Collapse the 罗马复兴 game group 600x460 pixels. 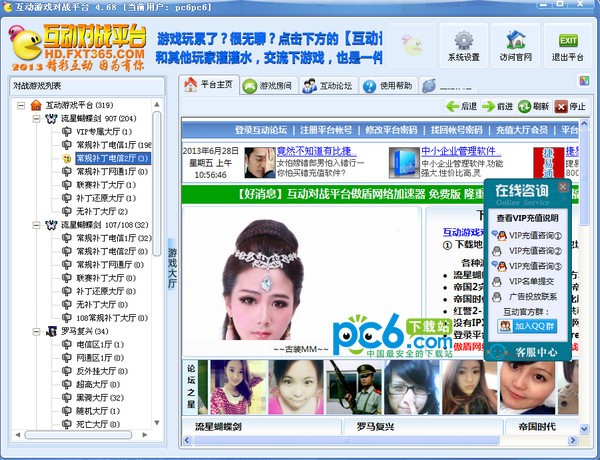[36, 331]
